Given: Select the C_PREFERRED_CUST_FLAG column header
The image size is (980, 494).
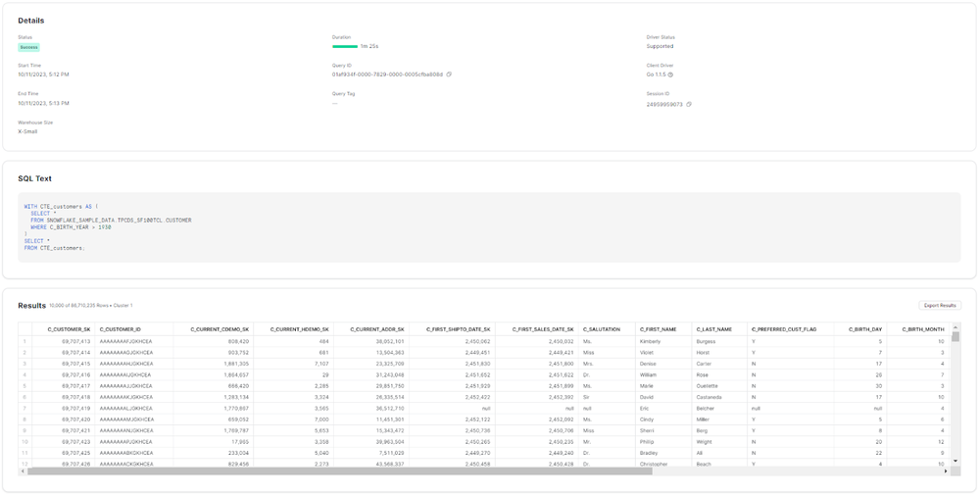Looking at the screenshot, I should (784, 329).
